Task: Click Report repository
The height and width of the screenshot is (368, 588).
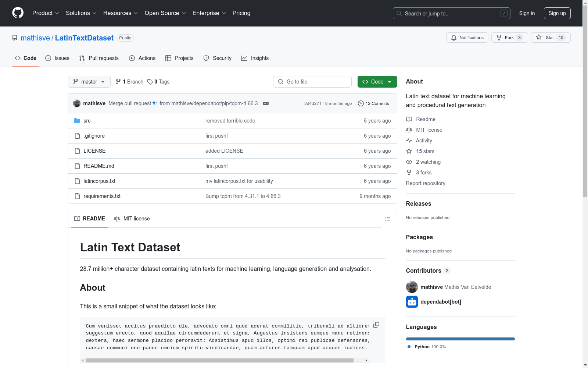Action: click(x=426, y=183)
